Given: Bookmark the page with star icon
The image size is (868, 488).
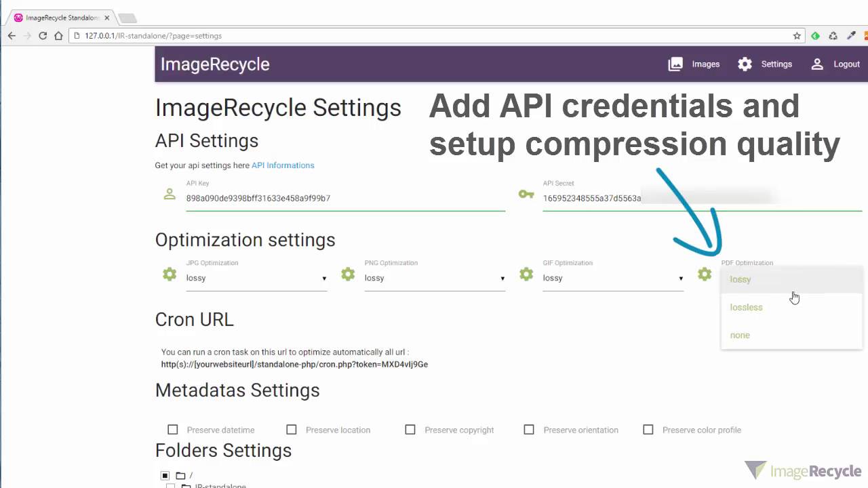Looking at the screenshot, I should click(x=797, y=36).
